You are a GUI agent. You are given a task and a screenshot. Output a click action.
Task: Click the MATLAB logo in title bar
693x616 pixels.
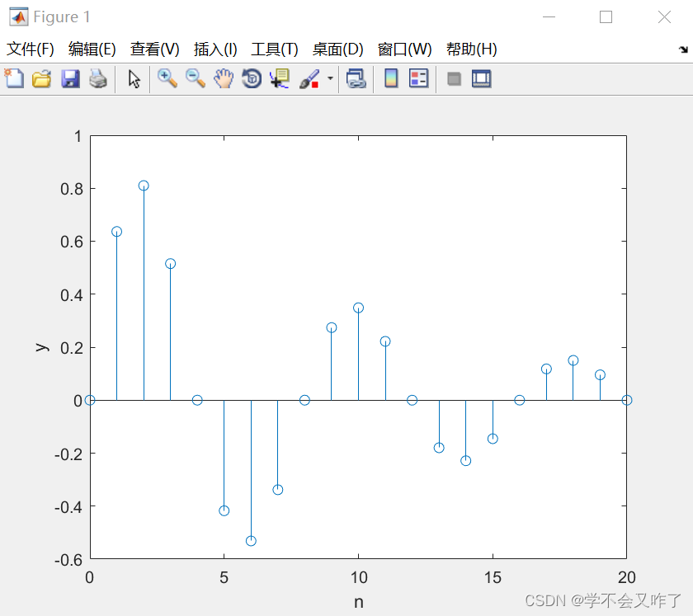[18, 17]
